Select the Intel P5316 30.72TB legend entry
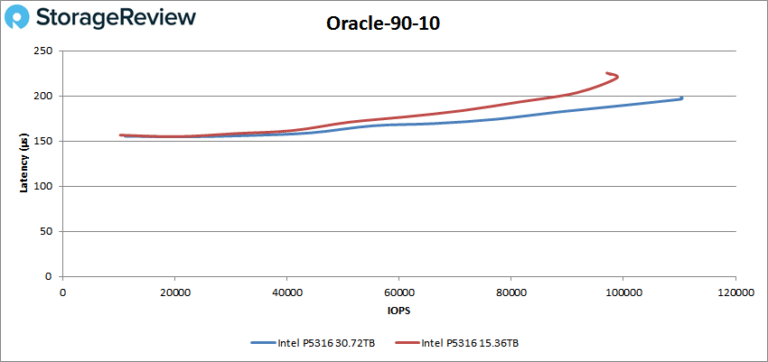 coord(313,343)
